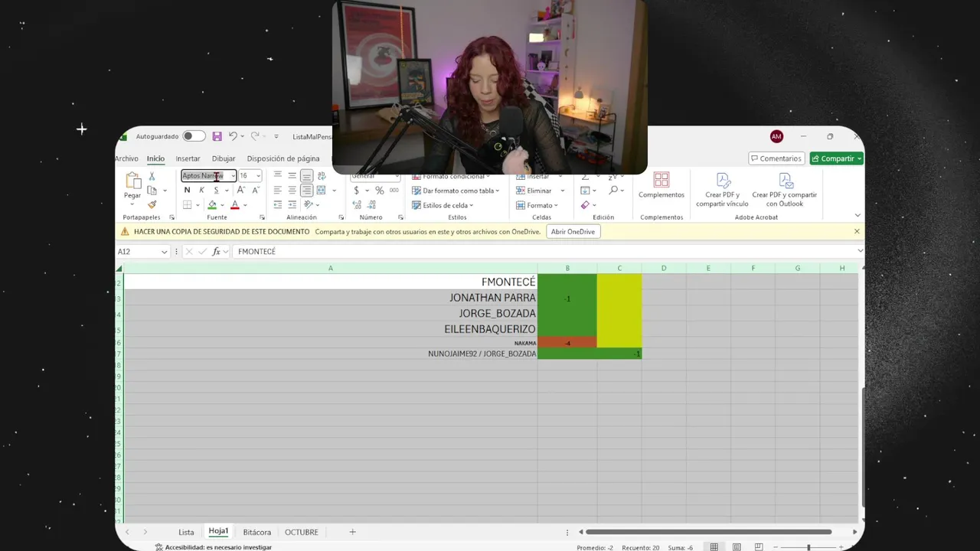Click align left icon
Viewport: 980px width, 551px height.
pos(277,190)
